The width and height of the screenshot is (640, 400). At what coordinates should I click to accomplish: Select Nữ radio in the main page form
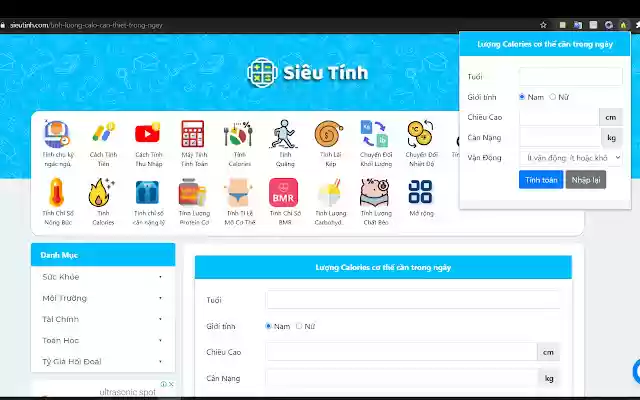coord(299,326)
